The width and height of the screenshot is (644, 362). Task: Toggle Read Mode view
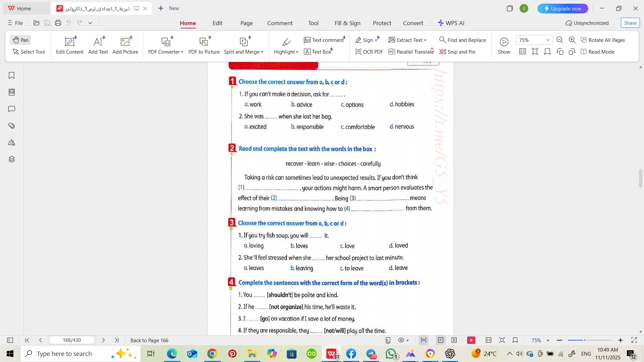click(597, 52)
